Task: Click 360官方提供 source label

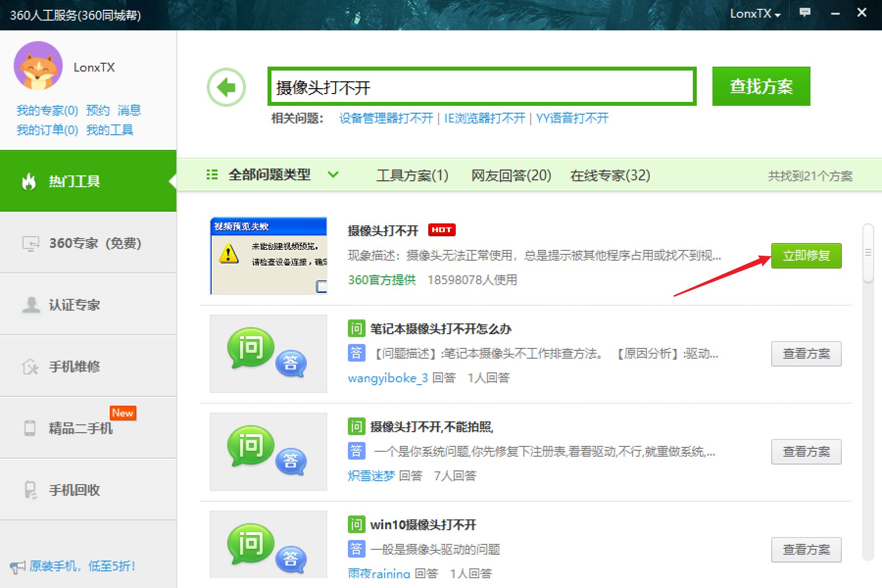Action: coord(382,280)
